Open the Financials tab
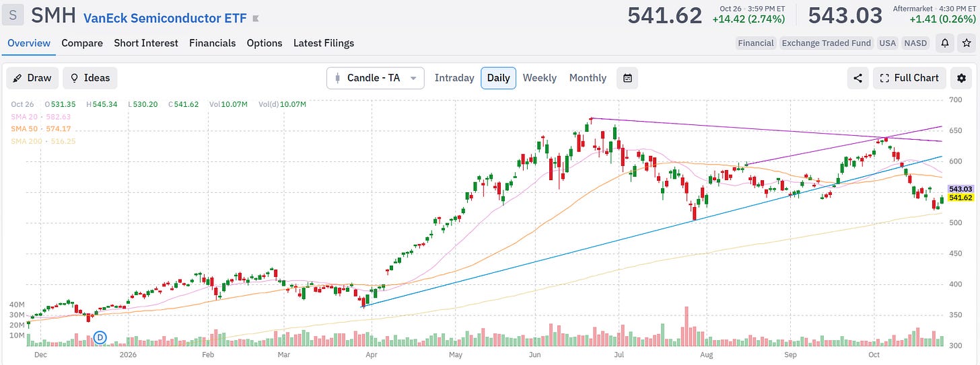The height and width of the screenshot is (365, 980). click(x=212, y=43)
